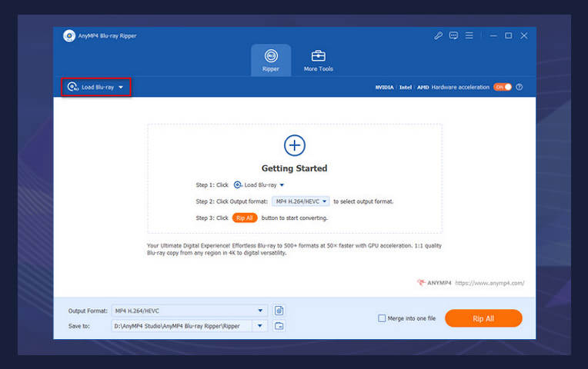Expand the Load Blu-ray dropdown in toolbar
Screen dimensions: 588x369
pos(121,88)
